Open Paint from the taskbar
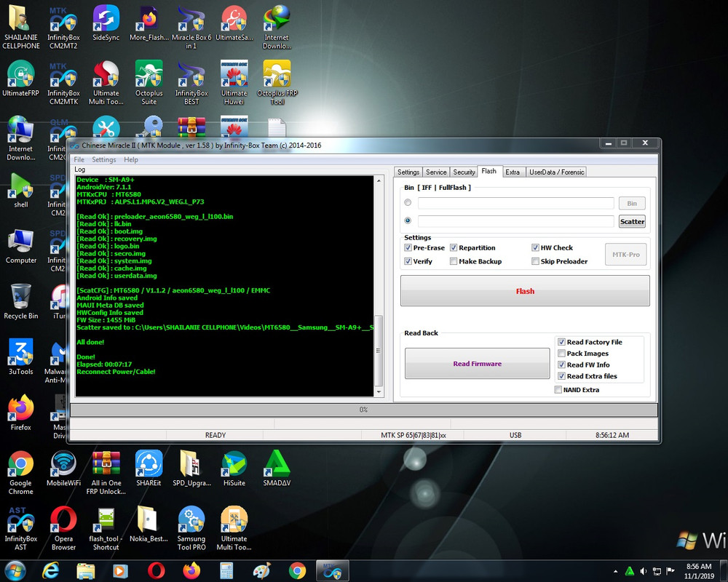Viewport: 728px width, 582px height. [262, 571]
